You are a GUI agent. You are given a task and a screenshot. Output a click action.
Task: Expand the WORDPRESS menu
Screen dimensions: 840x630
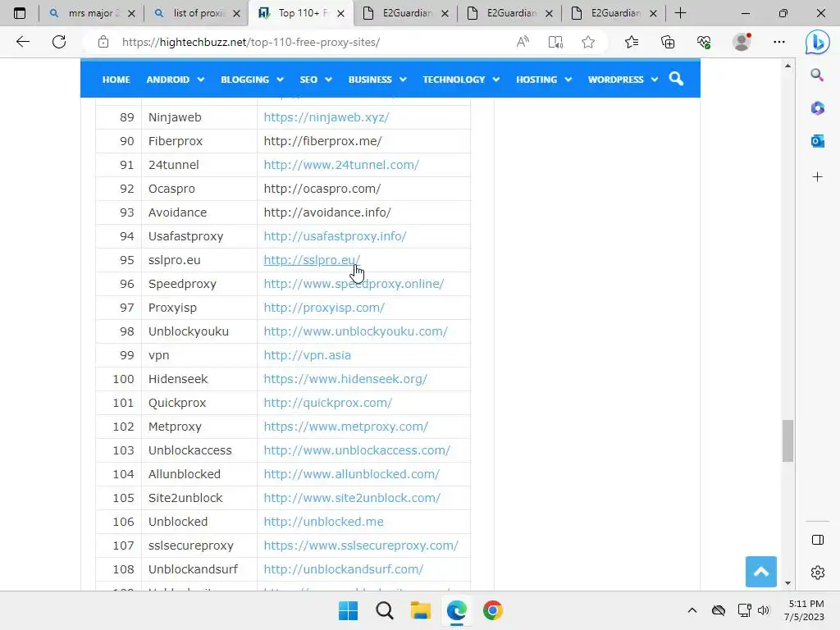623,80
